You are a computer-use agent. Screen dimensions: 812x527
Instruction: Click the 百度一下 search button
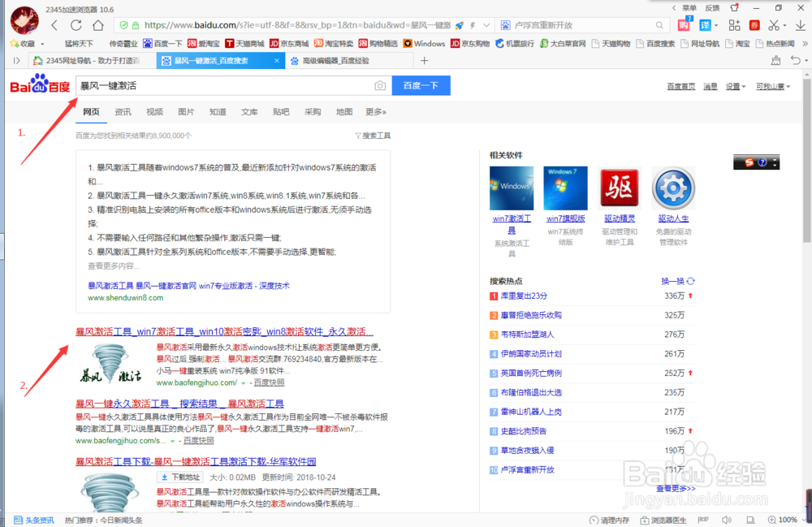point(421,85)
